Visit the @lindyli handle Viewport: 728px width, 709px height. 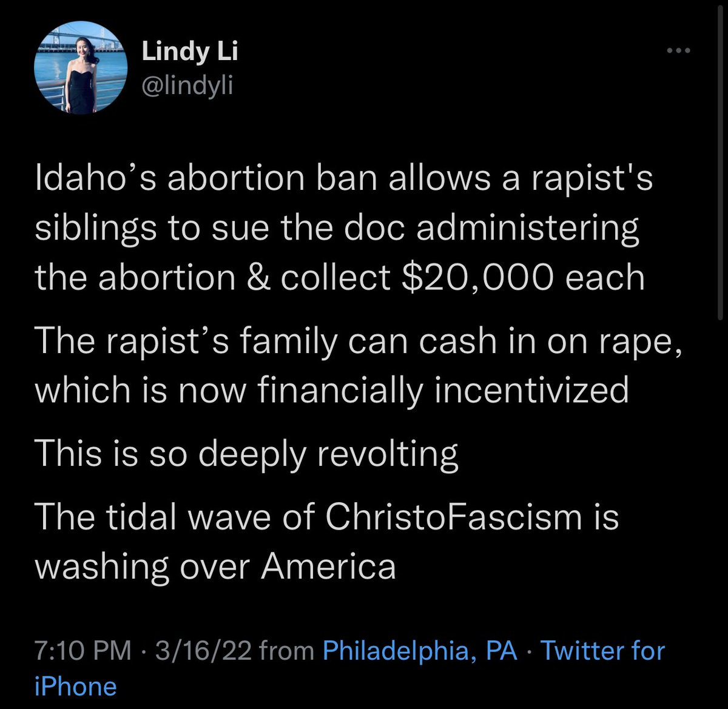[x=187, y=86]
